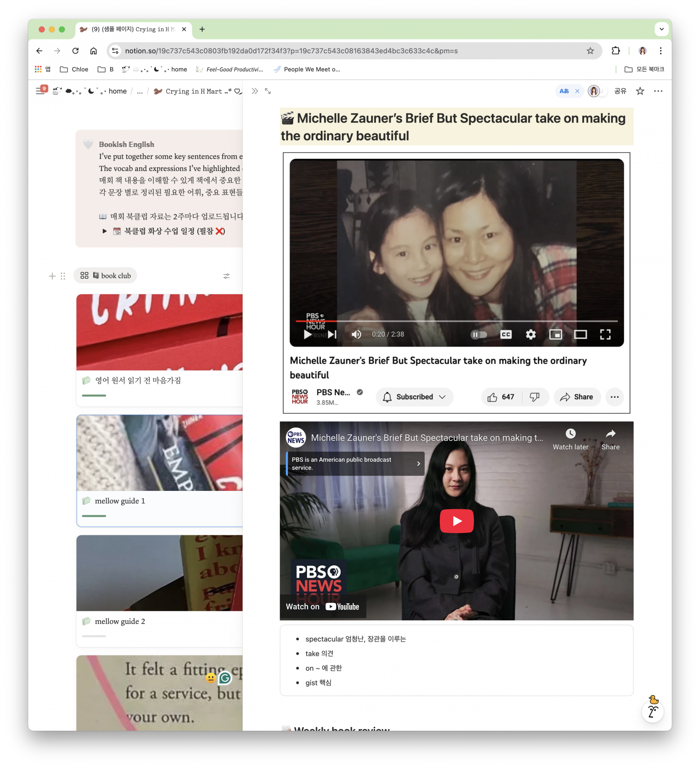700x768 pixels.
Task: Click the Notion sidebar menu icon
Action: (x=40, y=91)
